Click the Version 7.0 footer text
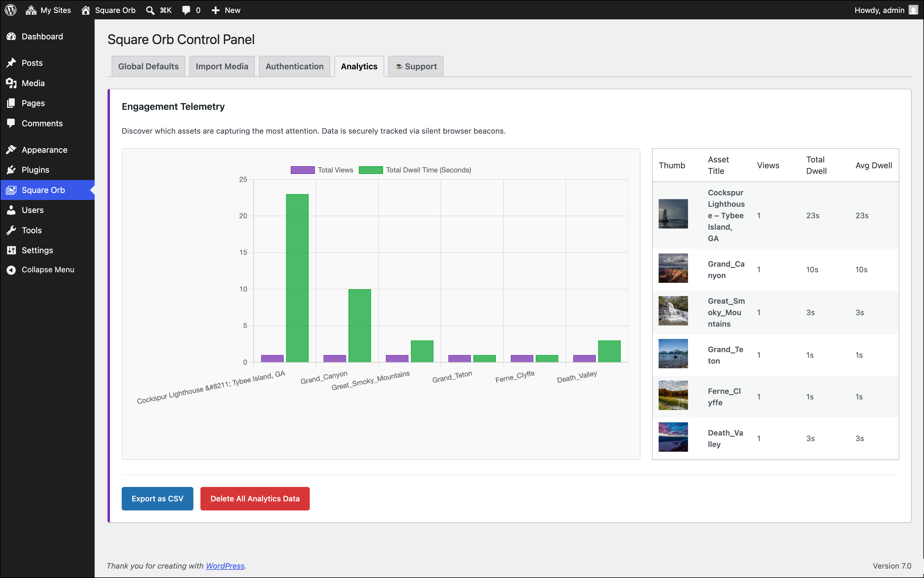Viewport: 924px width, 578px height. click(892, 566)
